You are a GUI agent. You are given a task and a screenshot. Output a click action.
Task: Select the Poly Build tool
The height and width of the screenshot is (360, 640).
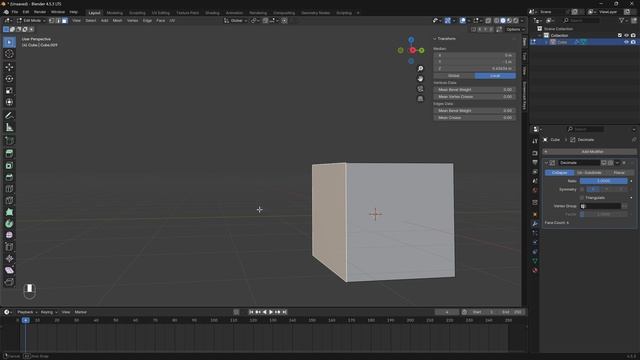click(9, 212)
